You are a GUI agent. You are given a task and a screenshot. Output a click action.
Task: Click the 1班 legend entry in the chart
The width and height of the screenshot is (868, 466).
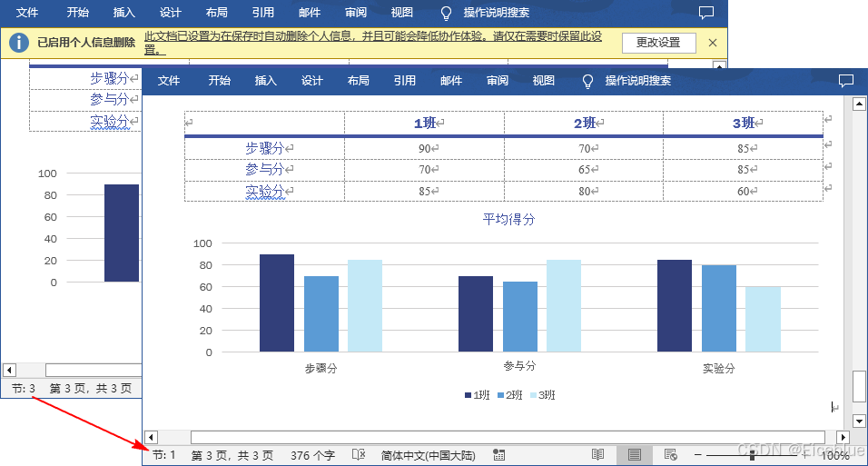coord(478,395)
